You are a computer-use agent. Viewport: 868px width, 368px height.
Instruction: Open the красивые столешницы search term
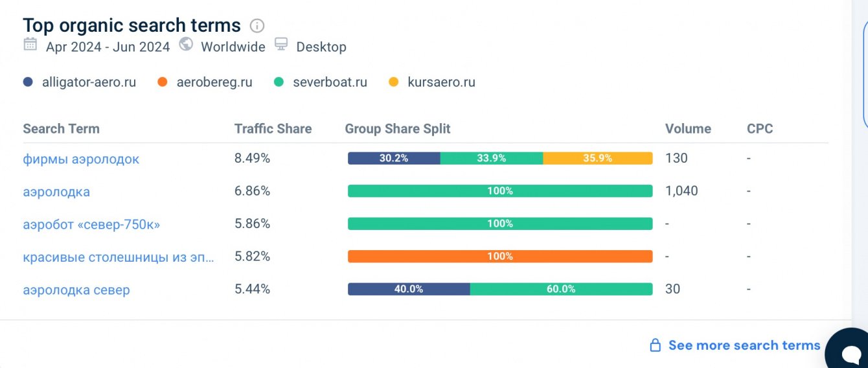(x=119, y=257)
